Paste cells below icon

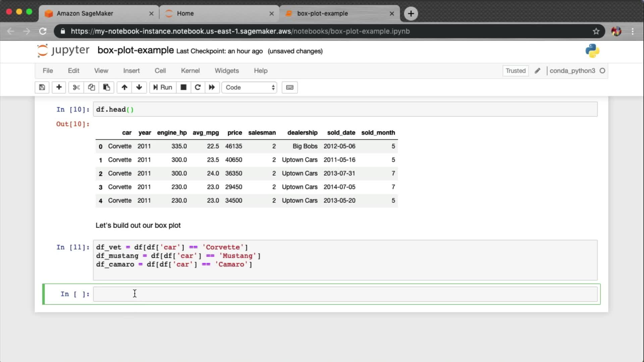106,87
